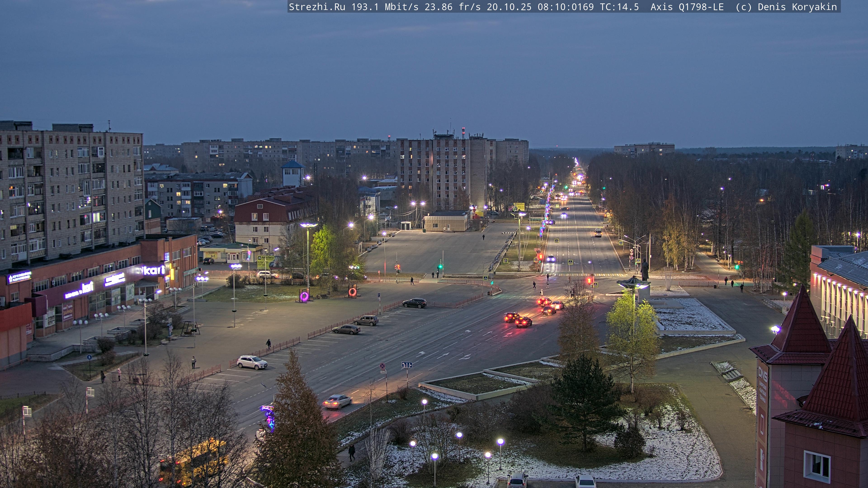Click the yellow АвтоЛига billboard

coord(265,262)
